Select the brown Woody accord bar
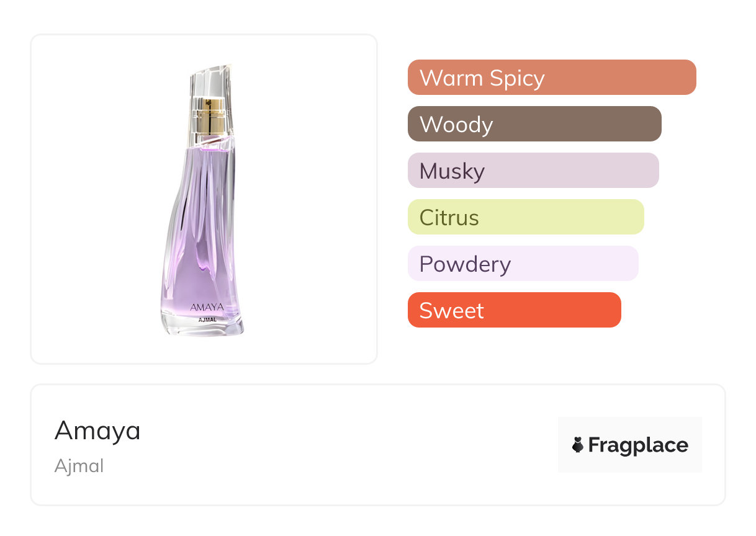Screen dimensions: 756x536 pyautogui.click(x=534, y=124)
